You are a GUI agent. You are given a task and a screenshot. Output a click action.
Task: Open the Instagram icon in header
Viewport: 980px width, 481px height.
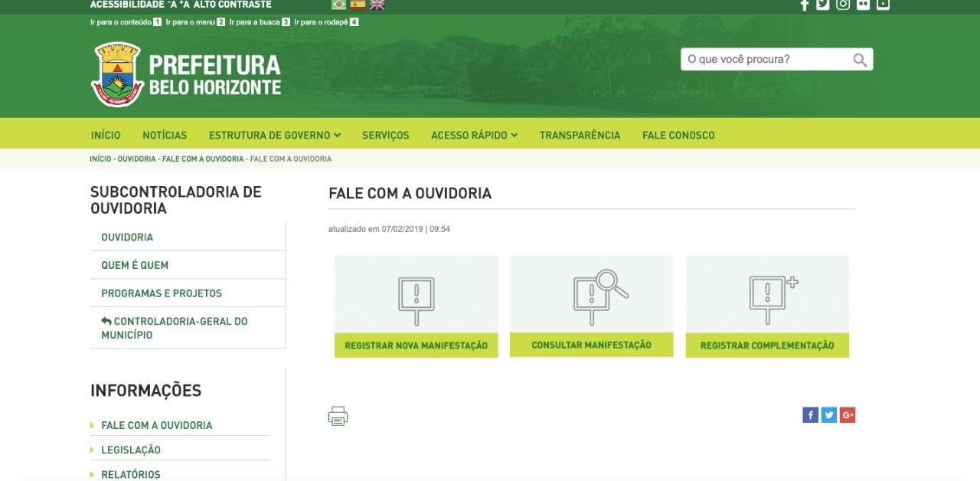pyautogui.click(x=843, y=5)
